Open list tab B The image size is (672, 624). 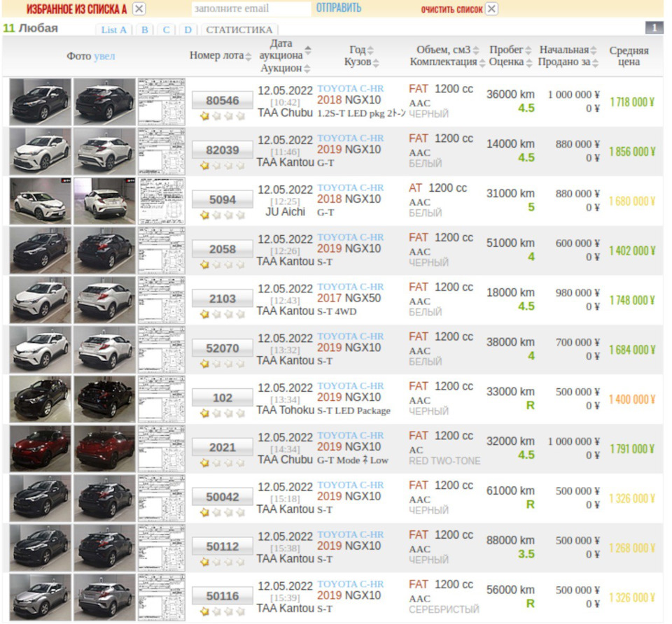(145, 29)
